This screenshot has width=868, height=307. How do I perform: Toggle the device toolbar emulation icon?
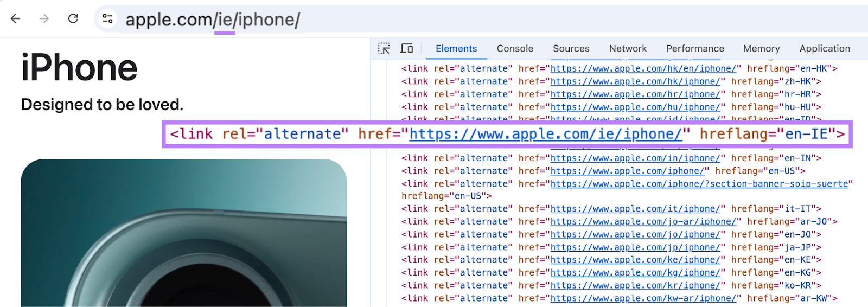(x=406, y=49)
